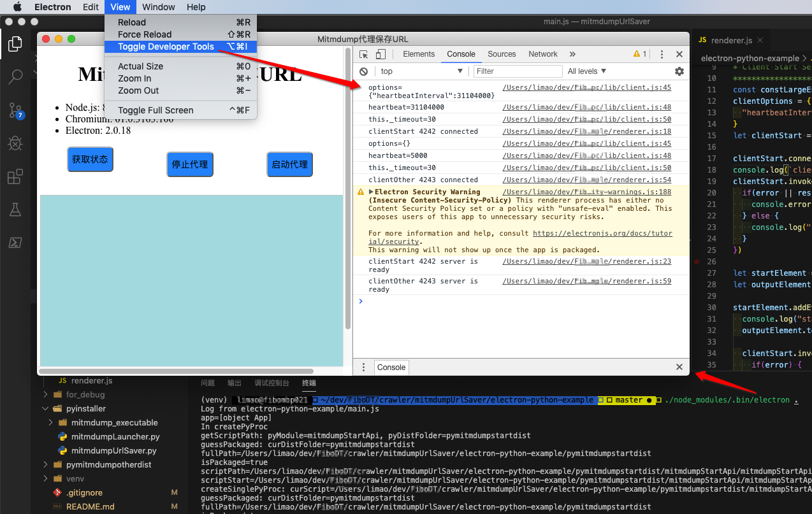Switch to DevTools Elements tab
This screenshot has height=514, width=812.
419,54
